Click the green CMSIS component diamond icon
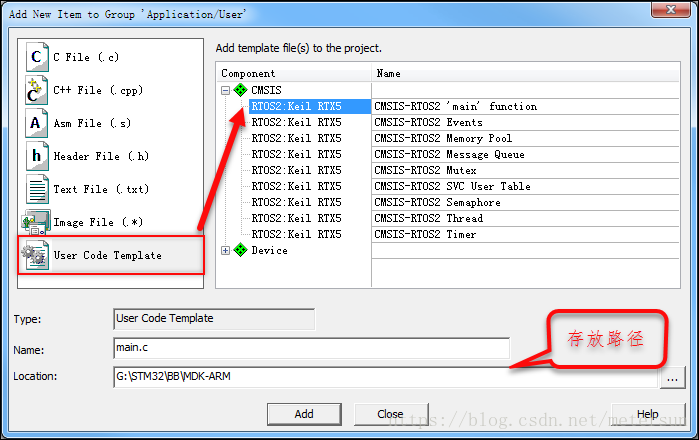Viewport: 699px width, 440px height. tap(240, 90)
